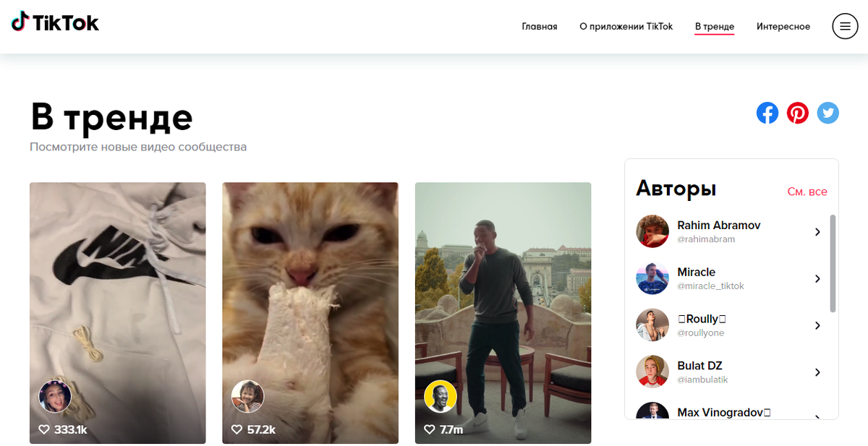868x446 pixels.
Task: Click the Авторы panel heading
Action: [x=676, y=189]
